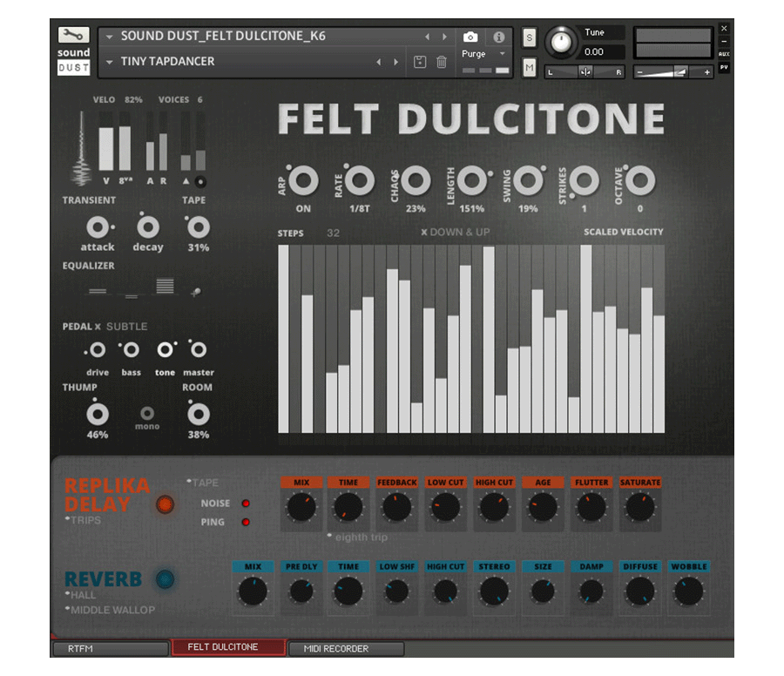Click the RATE knob showing 1/8T
This screenshot has width=784, height=676.
359,180
